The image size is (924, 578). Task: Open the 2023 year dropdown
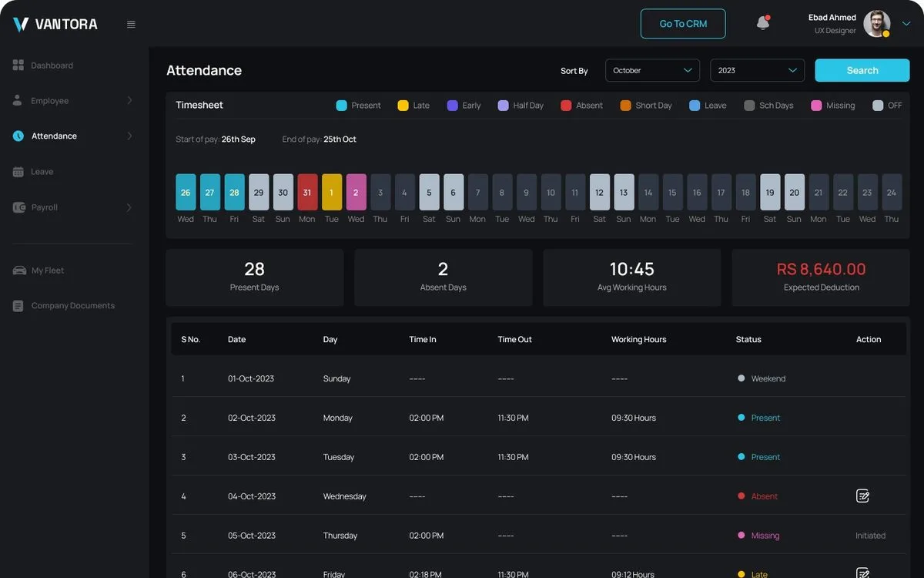click(x=757, y=70)
